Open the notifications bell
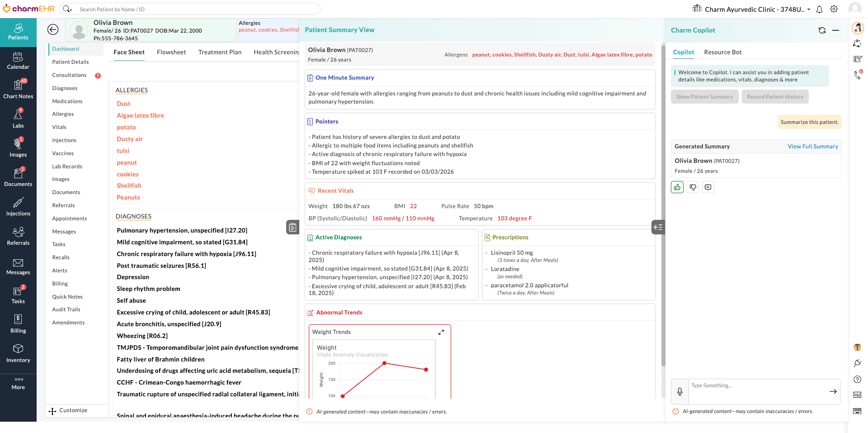This screenshot has width=868, height=433. [x=819, y=9]
